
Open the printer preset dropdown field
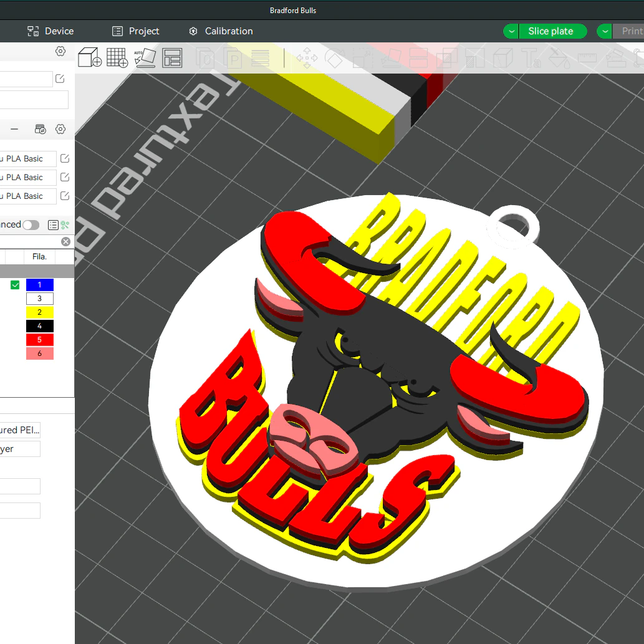[x=26, y=79]
